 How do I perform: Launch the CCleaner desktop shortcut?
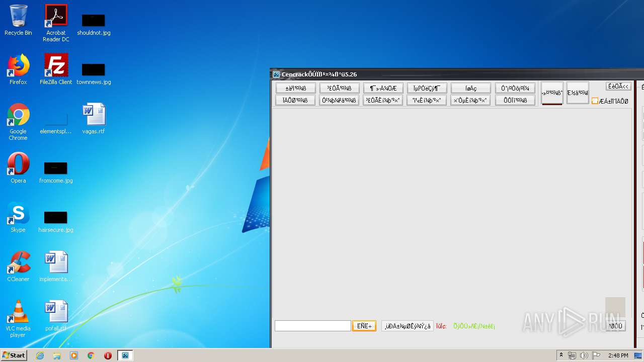click(x=18, y=266)
